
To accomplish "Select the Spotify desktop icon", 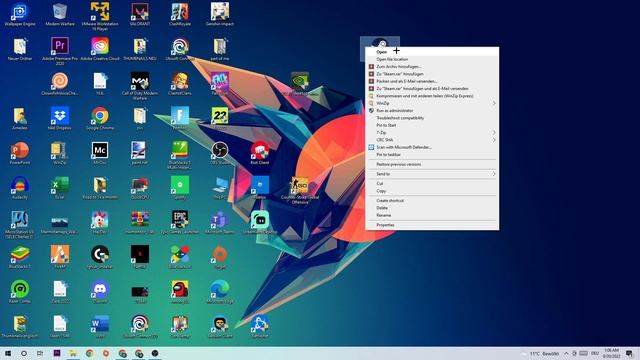I will (180, 188).
